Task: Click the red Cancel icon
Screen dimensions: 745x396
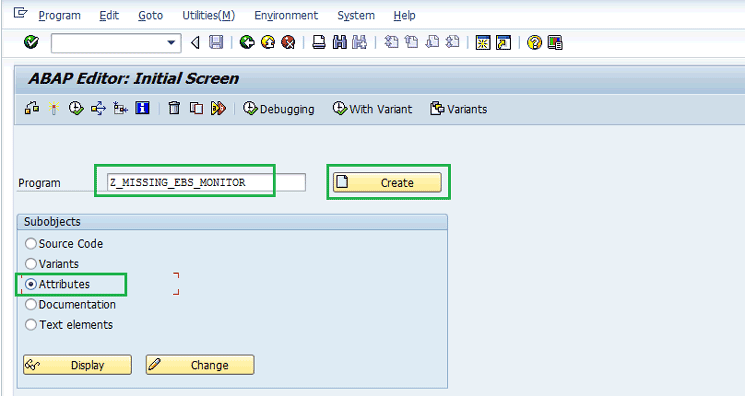Action: [288, 43]
